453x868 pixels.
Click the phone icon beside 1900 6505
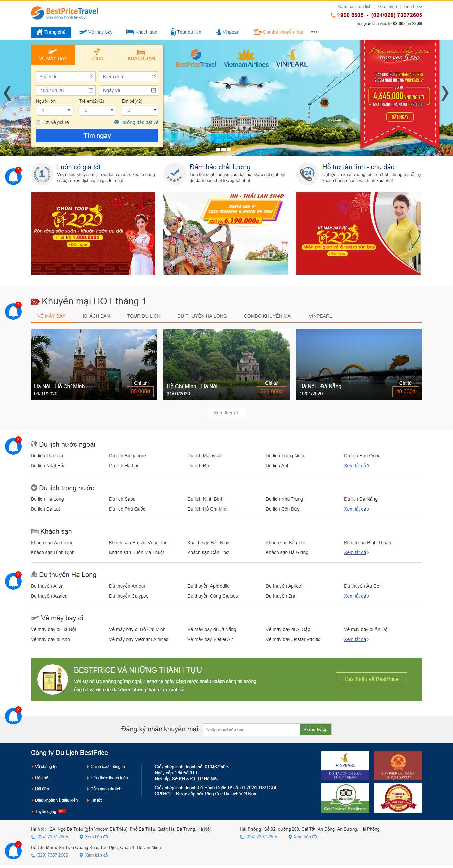click(333, 15)
